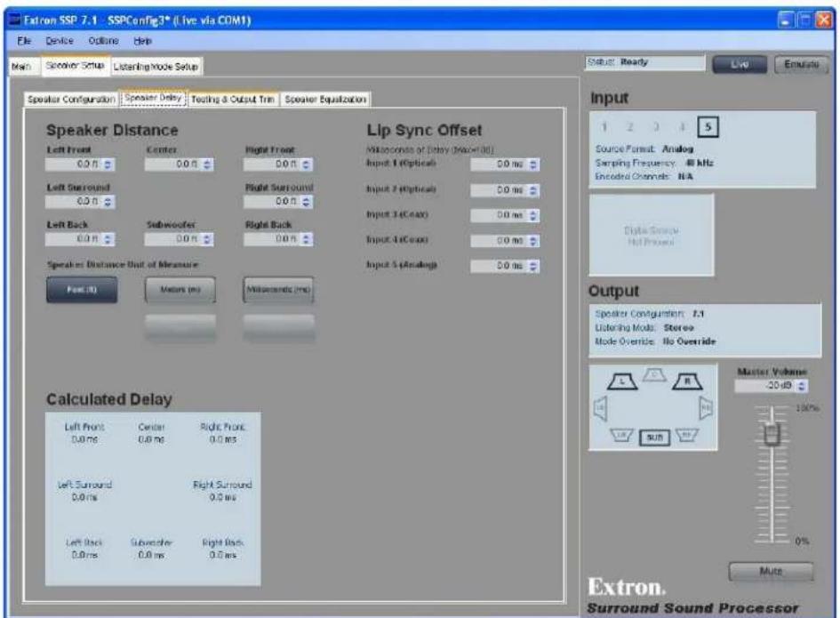
Task: Open the Help menu
Action: (142, 41)
